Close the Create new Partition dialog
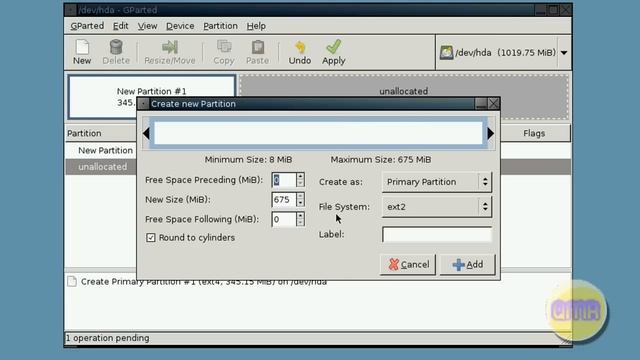 [493, 104]
